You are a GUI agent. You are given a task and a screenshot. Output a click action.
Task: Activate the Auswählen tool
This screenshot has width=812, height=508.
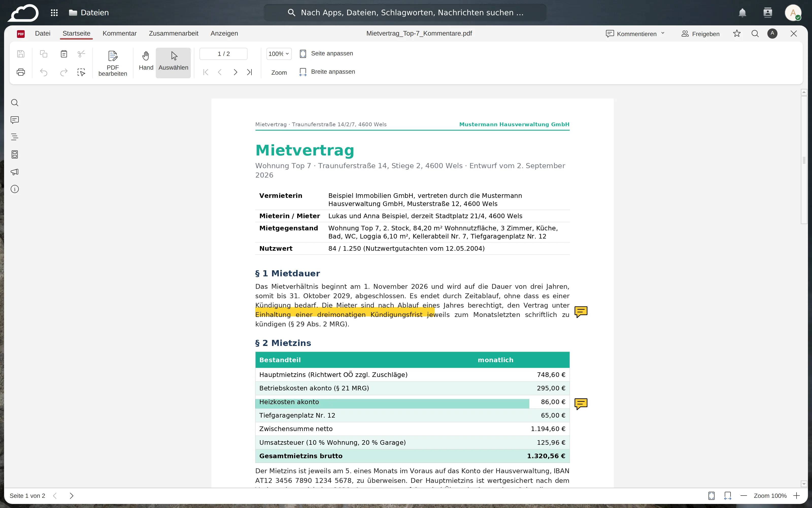pos(174,63)
